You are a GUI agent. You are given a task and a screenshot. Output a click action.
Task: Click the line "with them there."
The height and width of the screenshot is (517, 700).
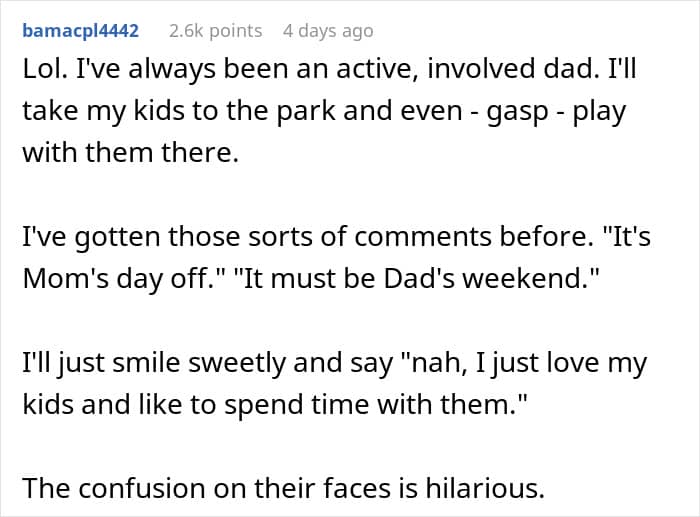click(x=125, y=154)
